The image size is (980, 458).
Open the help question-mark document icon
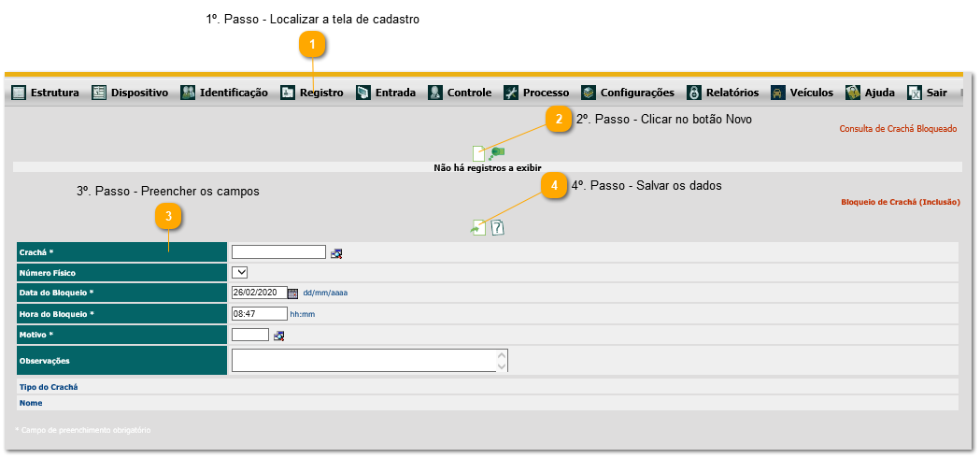497,228
